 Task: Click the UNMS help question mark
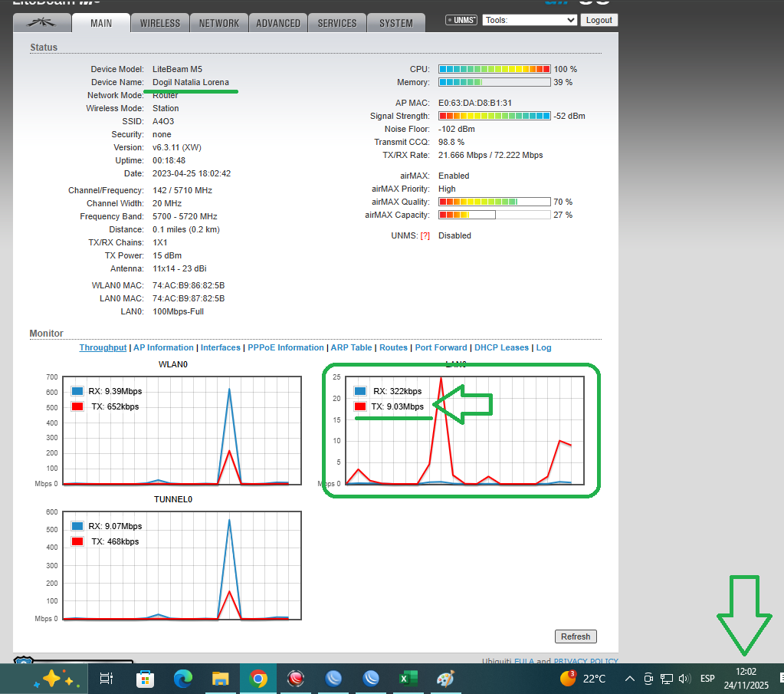pyautogui.click(x=425, y=236)
